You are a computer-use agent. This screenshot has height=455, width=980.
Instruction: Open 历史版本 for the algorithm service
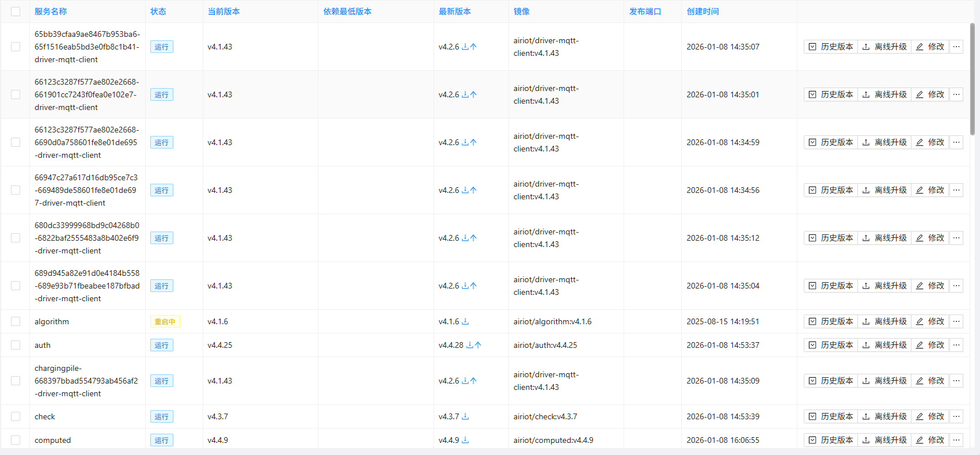(x=831, y=321)
